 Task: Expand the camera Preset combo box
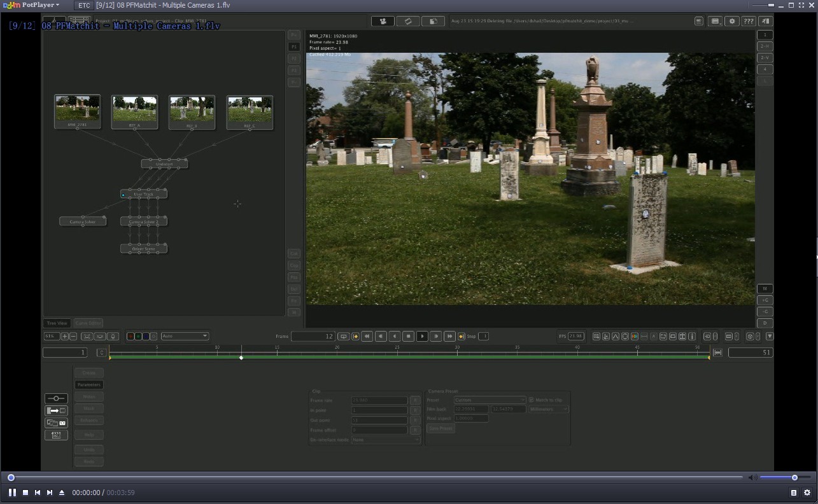(x=489, y=400)
